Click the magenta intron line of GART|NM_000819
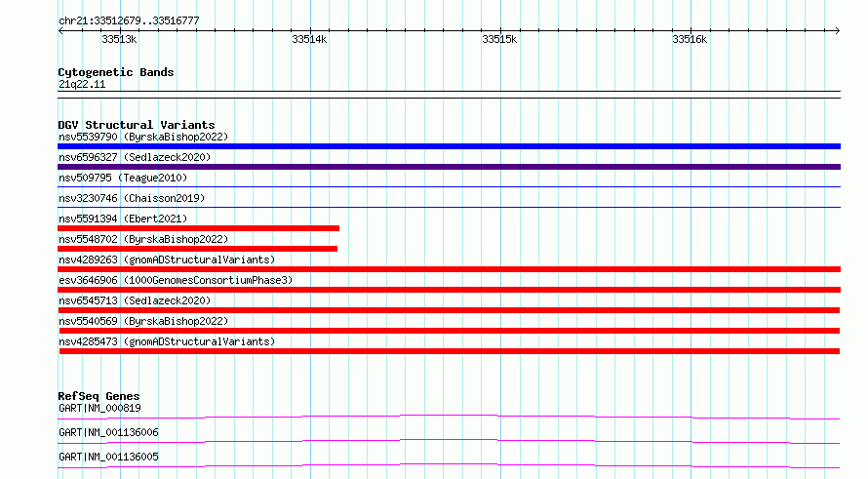The image size is (868, 479). pyautogui.click(x=449, y=417)
